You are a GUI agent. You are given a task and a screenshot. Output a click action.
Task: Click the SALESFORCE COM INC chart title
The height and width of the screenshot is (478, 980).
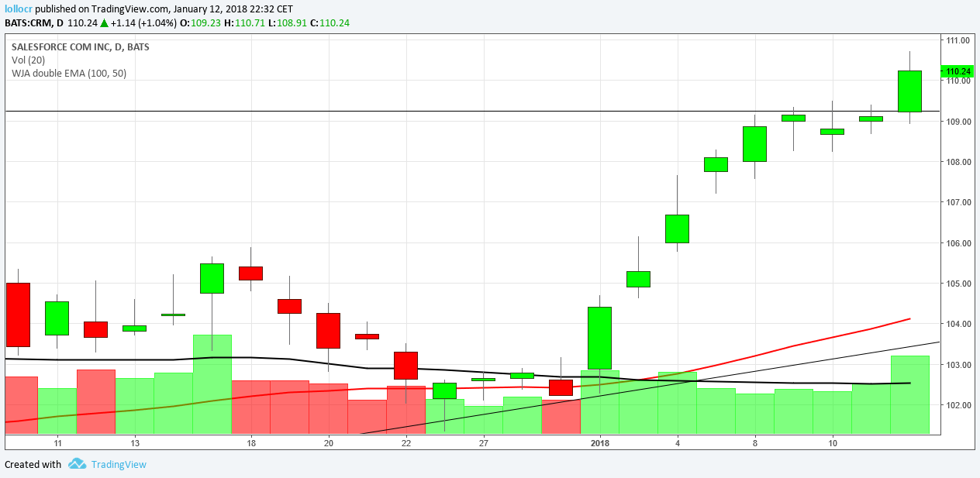(81, 47)
